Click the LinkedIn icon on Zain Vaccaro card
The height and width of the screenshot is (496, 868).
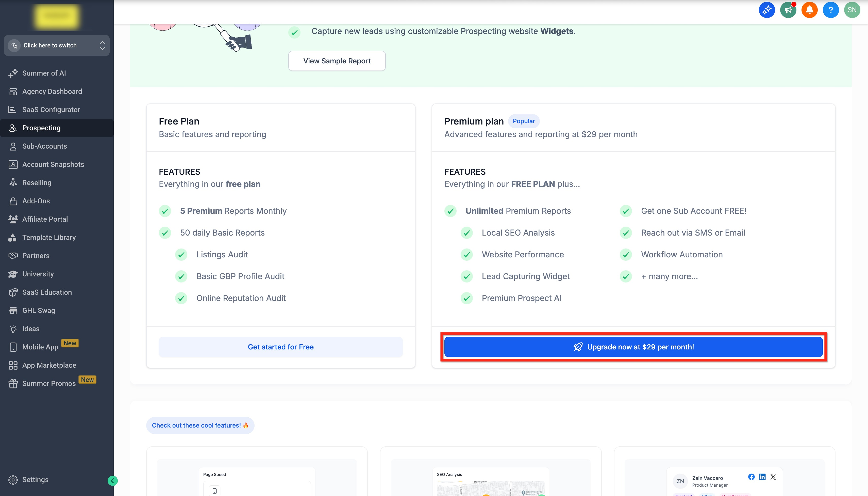tap(762, 477)
